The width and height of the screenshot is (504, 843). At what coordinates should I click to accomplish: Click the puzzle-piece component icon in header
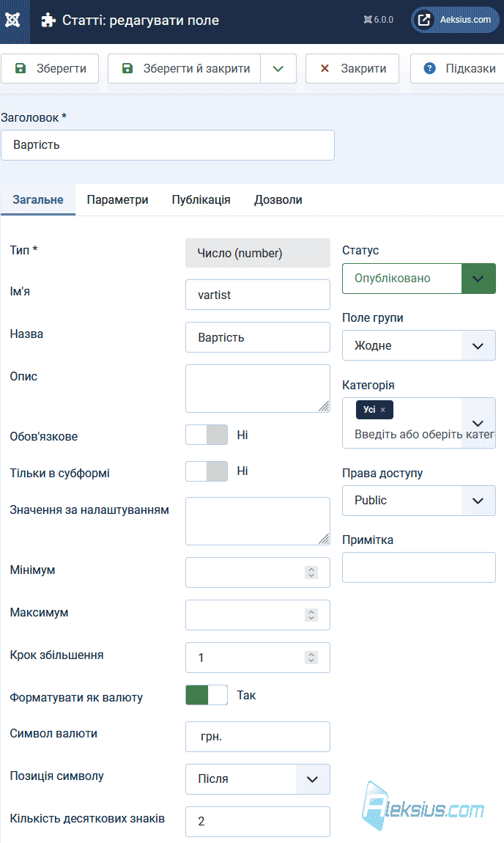pyautogui.click(x=48, y=21)
